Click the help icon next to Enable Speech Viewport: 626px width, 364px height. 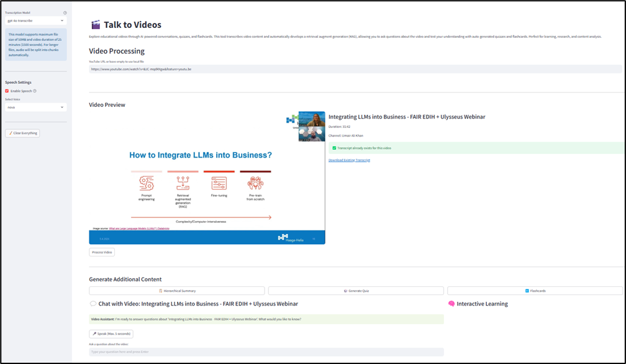click(x=35, y=91)
